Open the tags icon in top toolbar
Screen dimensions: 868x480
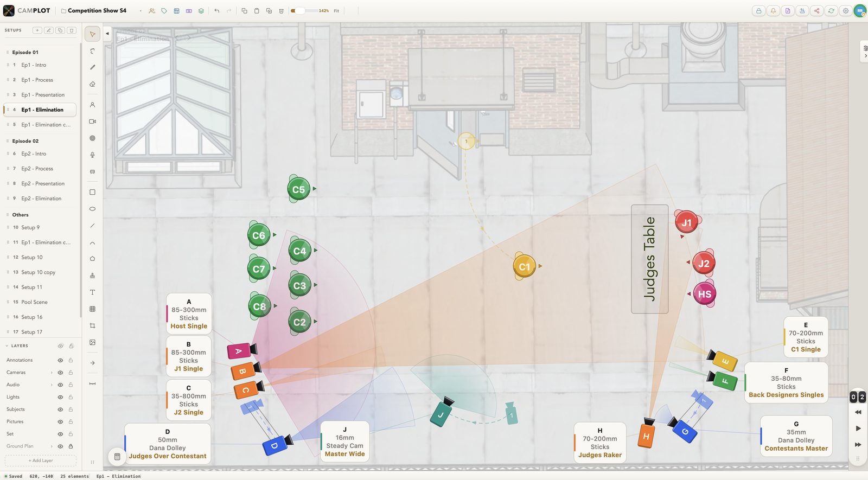click(164, 11)
